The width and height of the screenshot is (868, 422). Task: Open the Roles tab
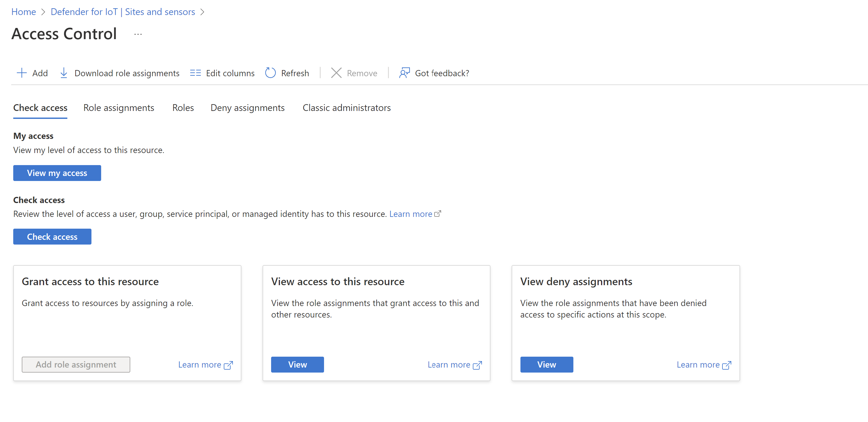(x=183, y=108)
